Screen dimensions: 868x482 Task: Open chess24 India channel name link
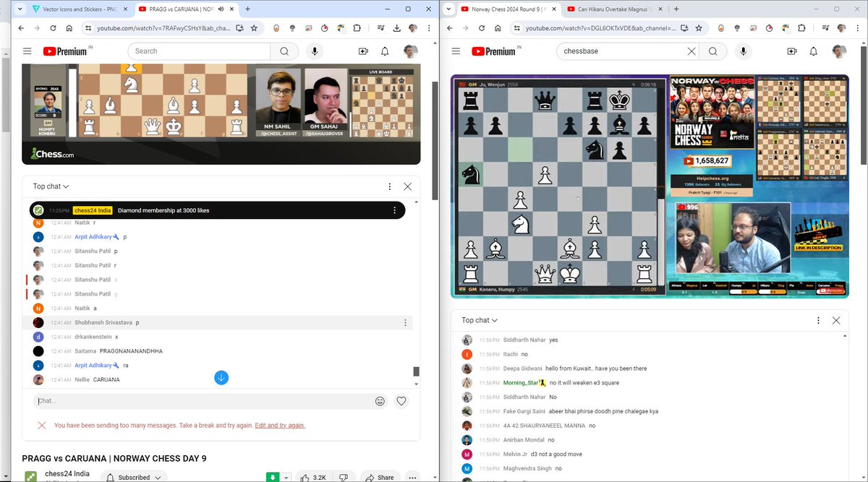point(67,473)
